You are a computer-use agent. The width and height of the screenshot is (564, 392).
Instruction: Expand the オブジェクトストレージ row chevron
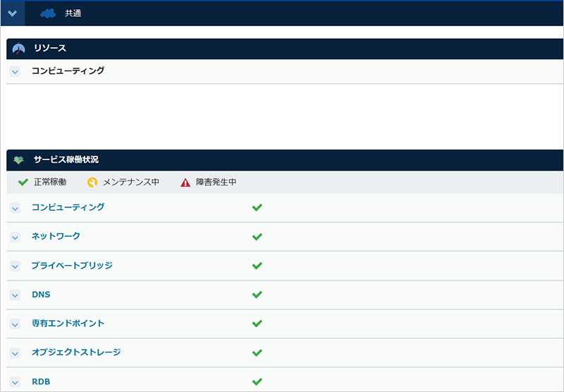click(15, 353)
